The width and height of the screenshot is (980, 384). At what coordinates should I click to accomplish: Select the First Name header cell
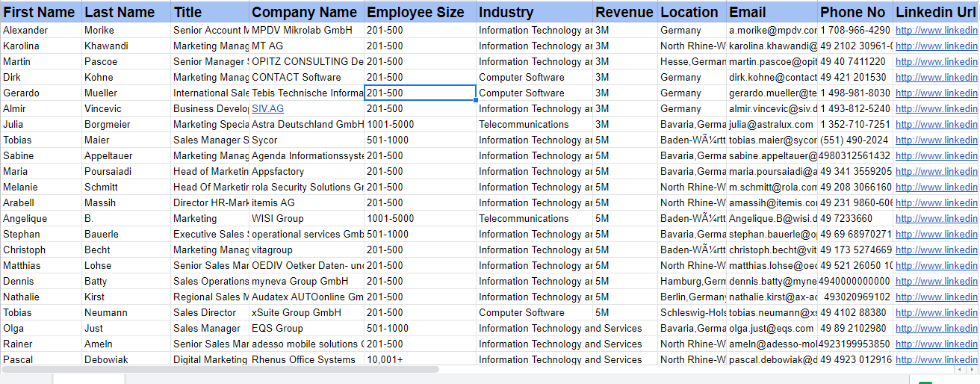pos(41,12)
